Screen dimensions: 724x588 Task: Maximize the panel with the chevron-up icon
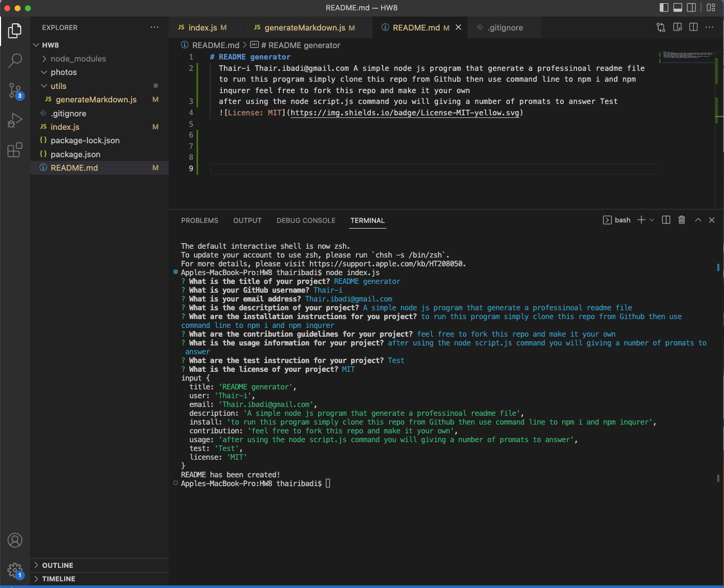(698, 220)
